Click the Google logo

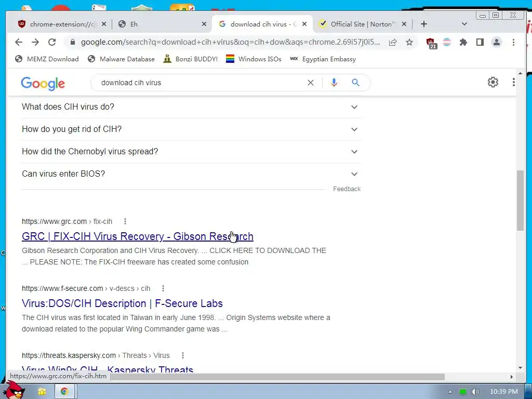43,84
